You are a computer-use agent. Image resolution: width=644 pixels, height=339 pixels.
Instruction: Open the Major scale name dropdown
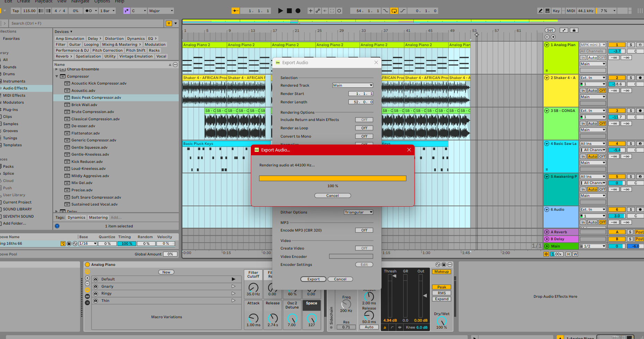tap(161, 11)
